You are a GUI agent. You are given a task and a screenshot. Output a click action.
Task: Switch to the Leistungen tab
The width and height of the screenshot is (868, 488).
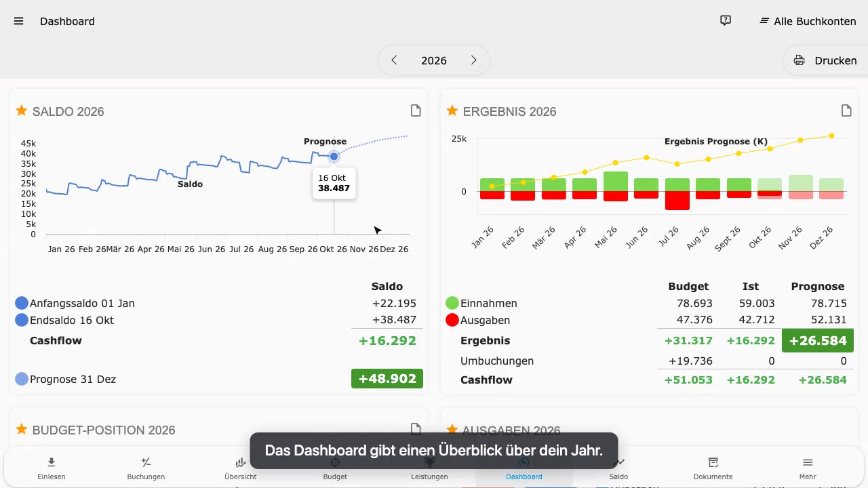[x=429, y=467]
